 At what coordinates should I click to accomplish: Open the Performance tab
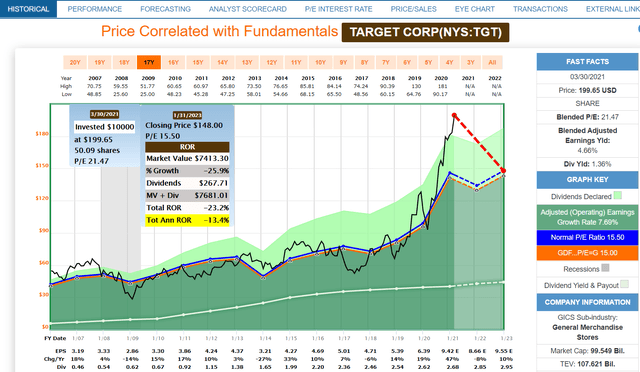95,9
